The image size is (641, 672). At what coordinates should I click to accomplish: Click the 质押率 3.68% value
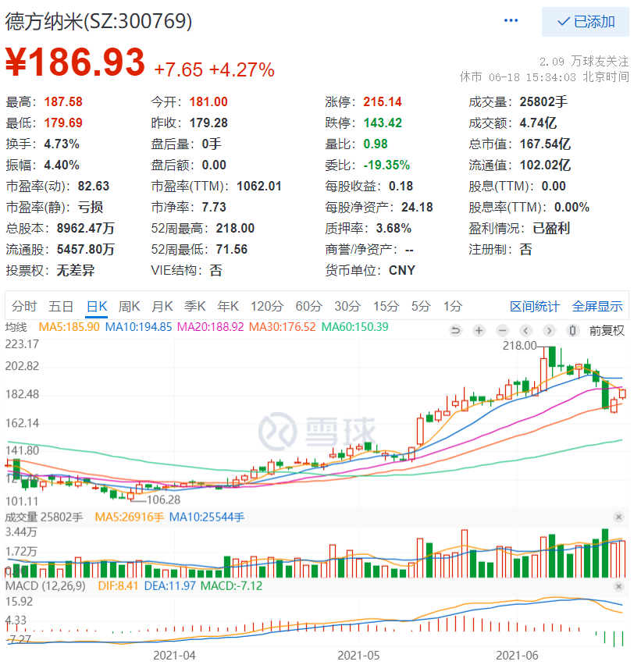pos(394,228)
